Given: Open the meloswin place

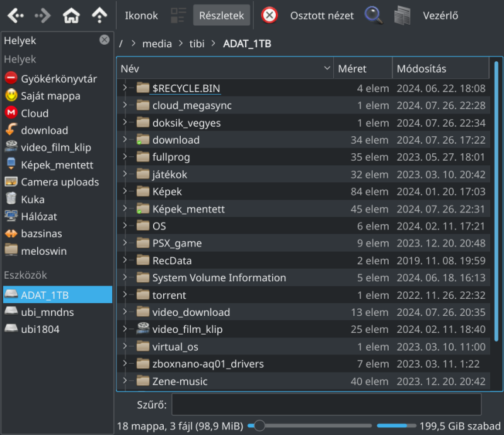Looking at the screenshot, I should [58, 251].
